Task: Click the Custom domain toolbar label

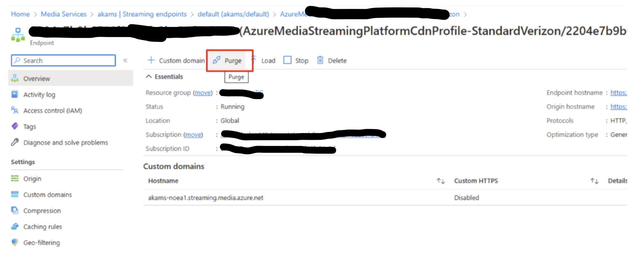Action: tap(182, 60)
